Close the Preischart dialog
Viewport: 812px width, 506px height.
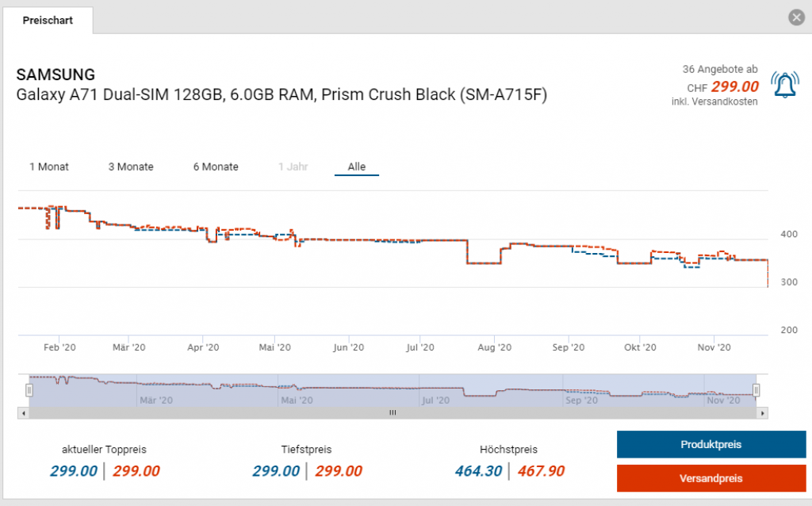pos(796,17)
